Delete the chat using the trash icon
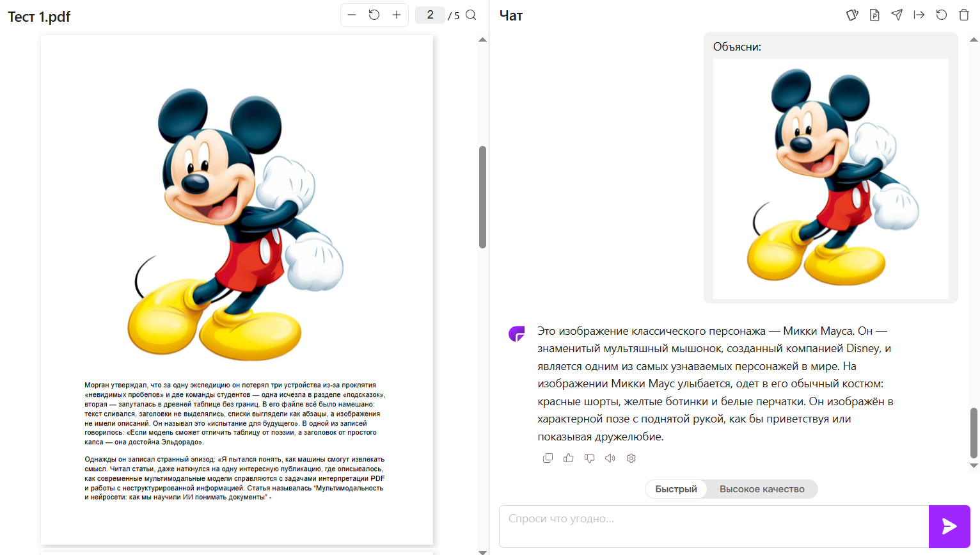The width and height of the screenshot is (980, 555). pos(964,14)
